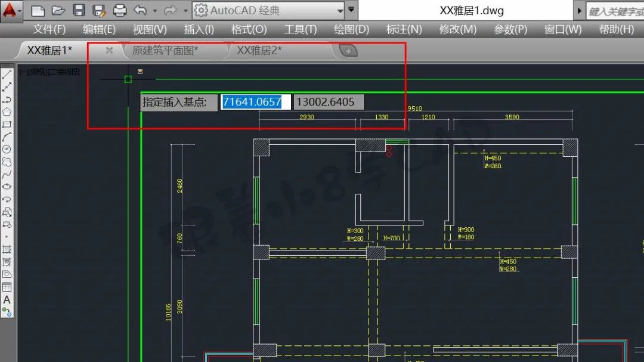The height and width of the screenshot is (362, 644).
Task: Select the Point tool
Action: tap(7, 237)
